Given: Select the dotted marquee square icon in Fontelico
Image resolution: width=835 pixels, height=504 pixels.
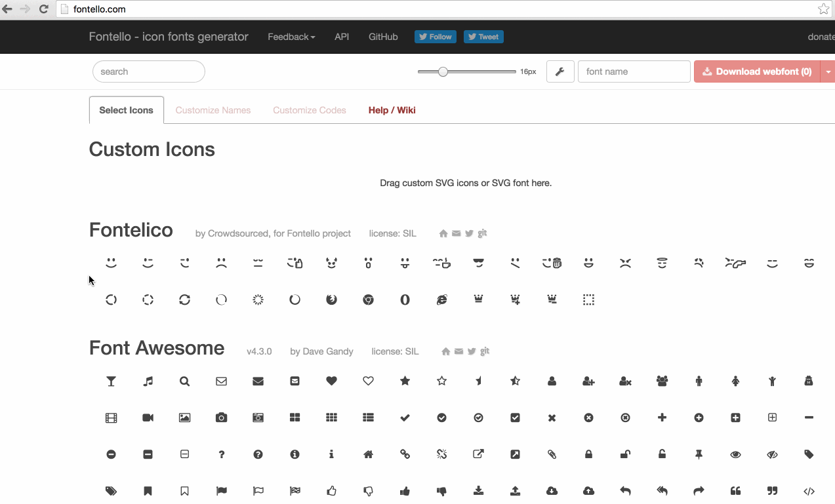Looking at the screenshot, I should (x=589, y=300).
